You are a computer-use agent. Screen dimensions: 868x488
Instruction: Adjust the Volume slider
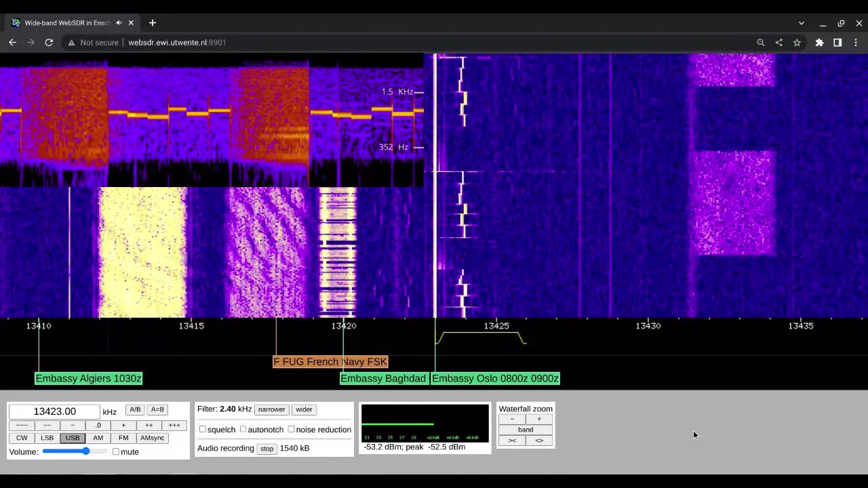tap(85, 451)
